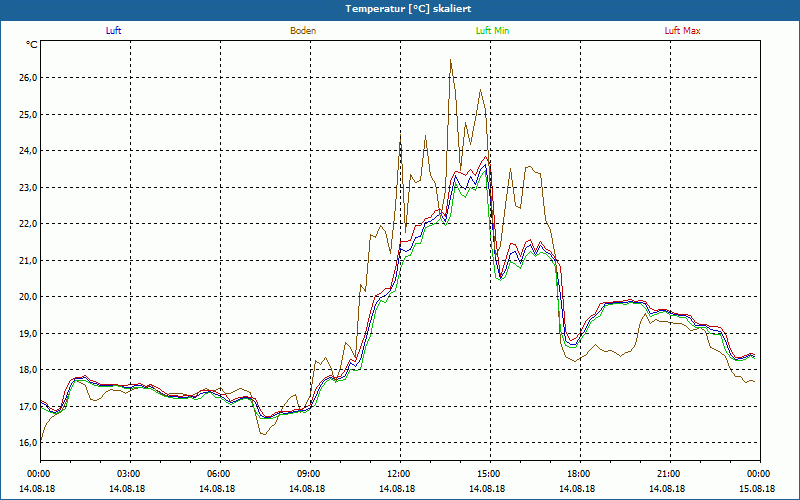Click the 23,0 y-axis value
Viewport: 800px width, 500px height.
click(29, 187)
